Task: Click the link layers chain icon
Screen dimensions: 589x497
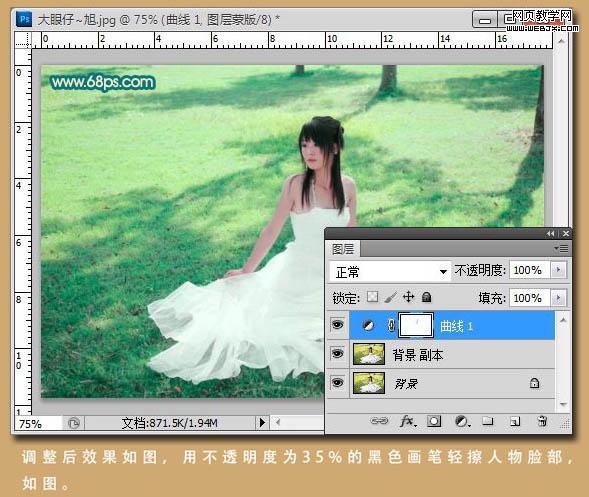Action: point(379,421)
